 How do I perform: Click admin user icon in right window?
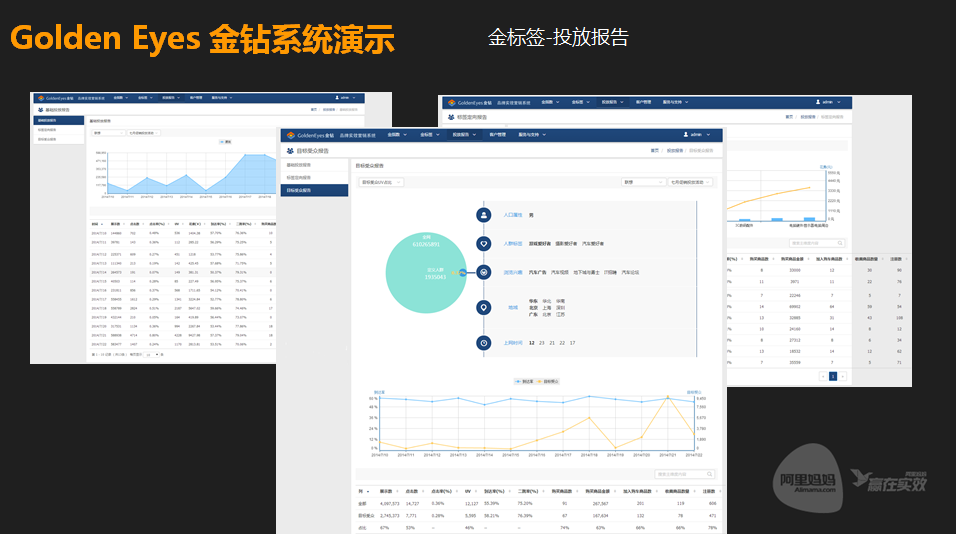coord(818,102)
